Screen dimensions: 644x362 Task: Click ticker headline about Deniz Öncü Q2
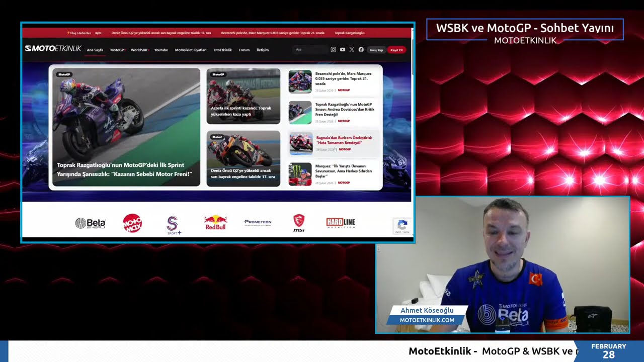[161, 33]
